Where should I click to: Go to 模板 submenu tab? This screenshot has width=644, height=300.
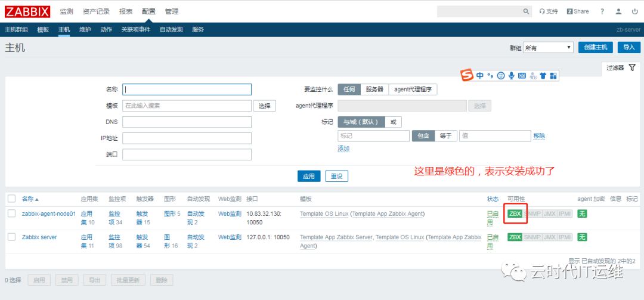(x=43, y=30)
